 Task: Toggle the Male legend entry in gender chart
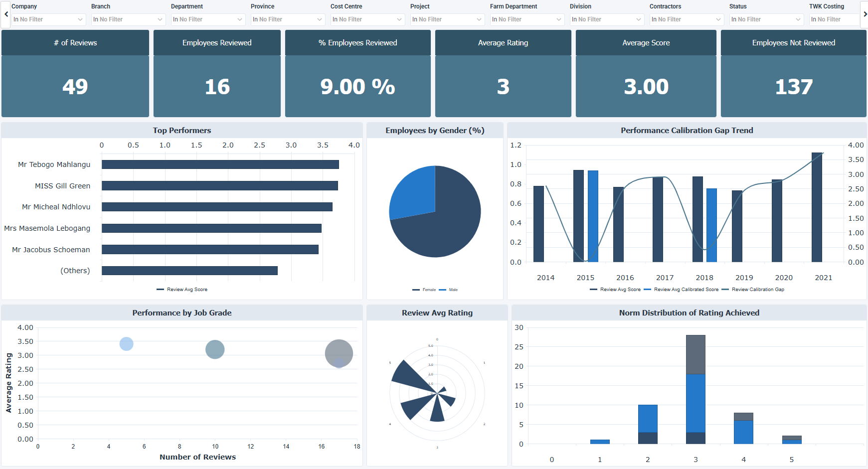tap(448, 290)
